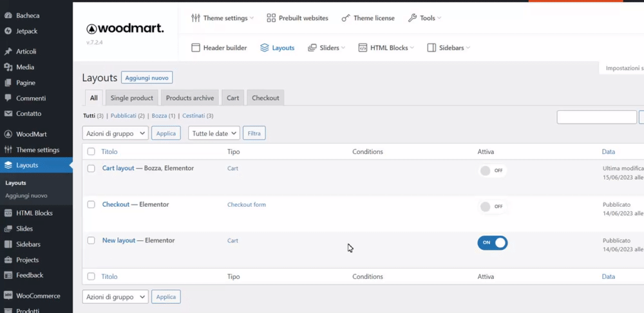The image size is (644, 313).
Task: Click the Layers icon beside Layouts in sidebar
Action: [x=8, y=165]
